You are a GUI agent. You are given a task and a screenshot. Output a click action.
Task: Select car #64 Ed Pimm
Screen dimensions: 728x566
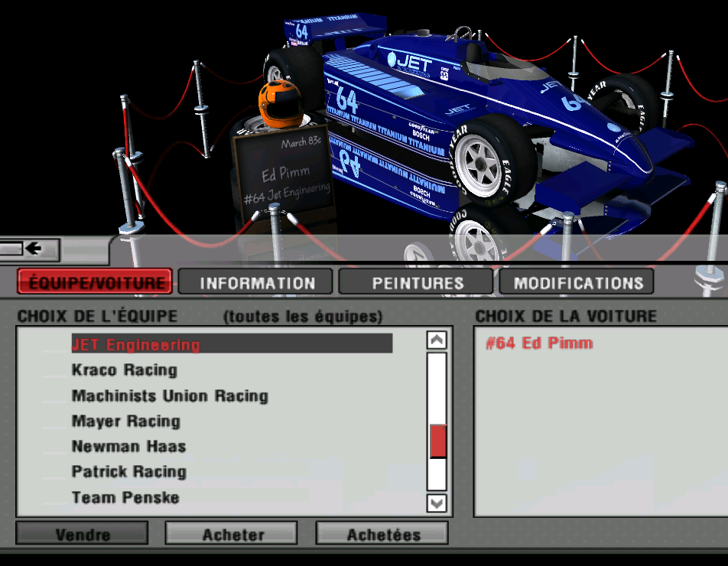[539, 343]
